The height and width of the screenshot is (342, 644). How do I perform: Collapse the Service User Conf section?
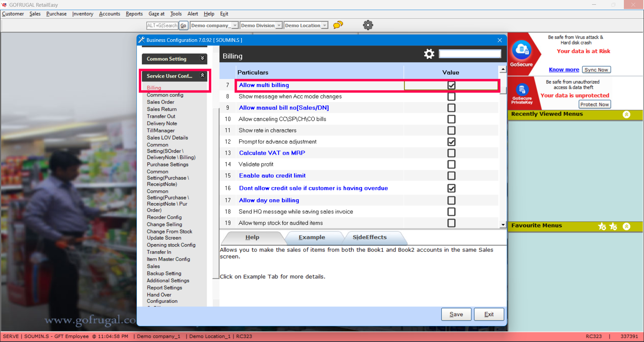click(x=202, y=75)
